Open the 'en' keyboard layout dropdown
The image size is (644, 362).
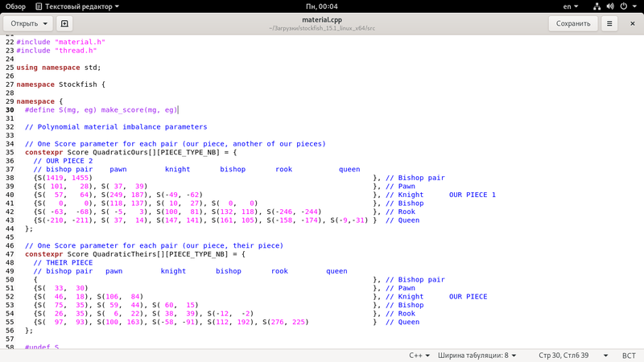point(570,6)
